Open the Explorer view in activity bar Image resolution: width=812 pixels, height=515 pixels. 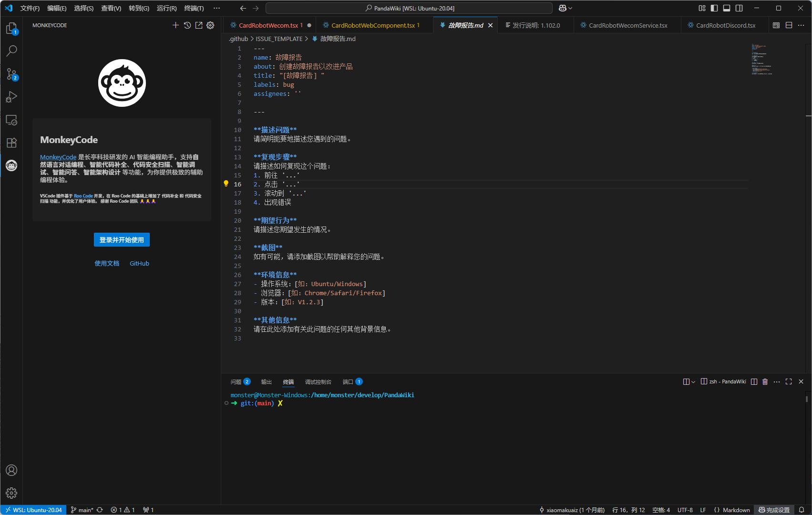coord(11,29)
